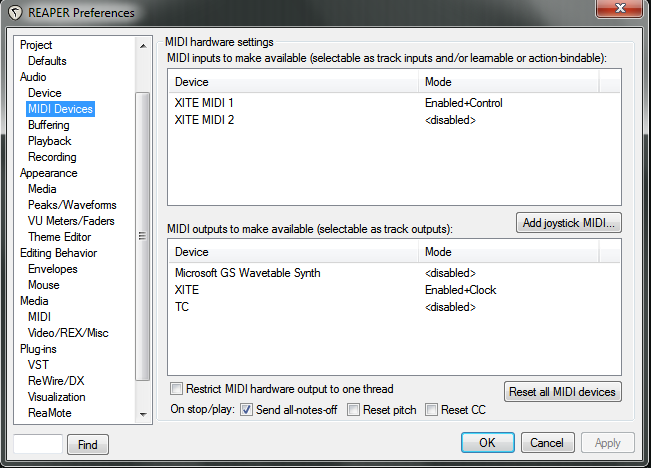
Task: Open the Defaults preferences page
Action: click(x=47, y=61)
